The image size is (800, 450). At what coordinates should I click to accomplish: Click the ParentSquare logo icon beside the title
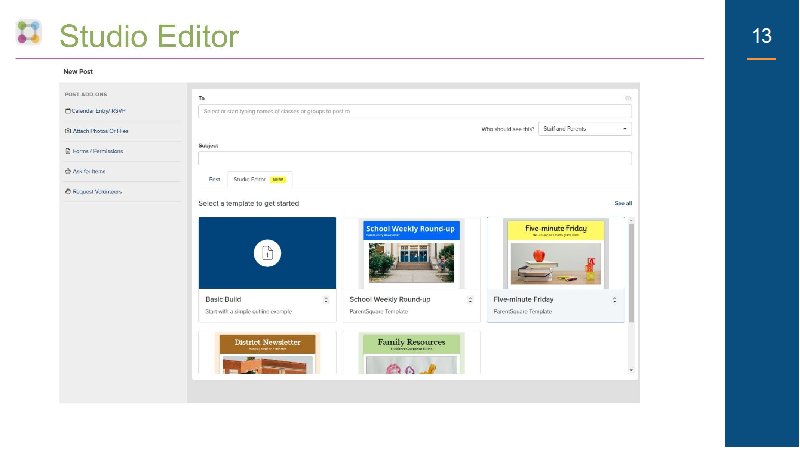pos(28,32)
